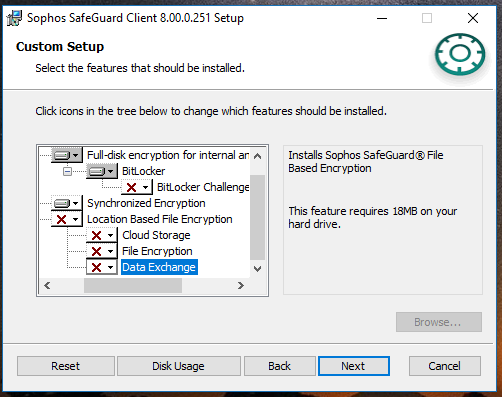The height and width of the screenshot is (397, 502).
Task: Open Cloud Storage feature state dropdown
Action: 102,235
